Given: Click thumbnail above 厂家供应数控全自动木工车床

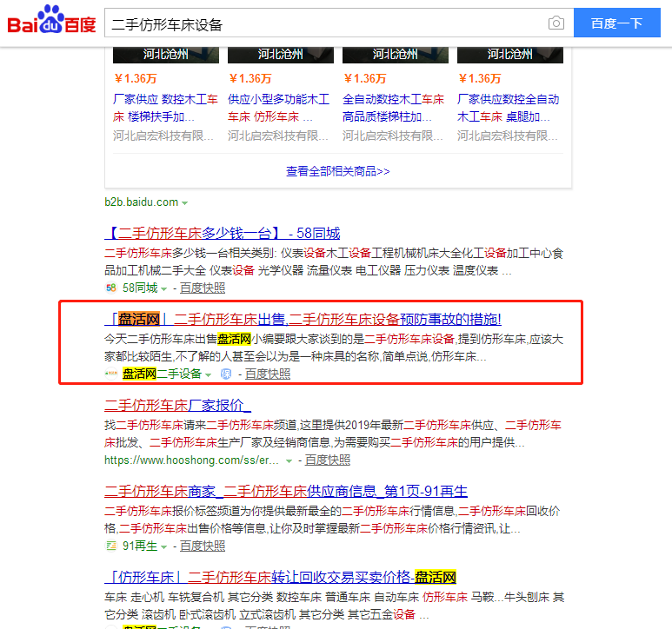Looking at the screenshot, I should (x=510, y=55).
